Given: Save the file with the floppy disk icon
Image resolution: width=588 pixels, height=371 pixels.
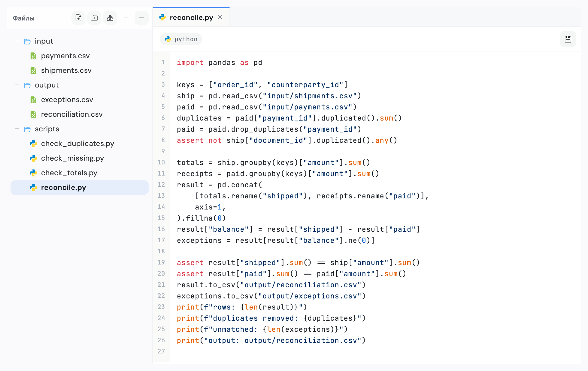Looking at the screenshot, I should point(568,39).
